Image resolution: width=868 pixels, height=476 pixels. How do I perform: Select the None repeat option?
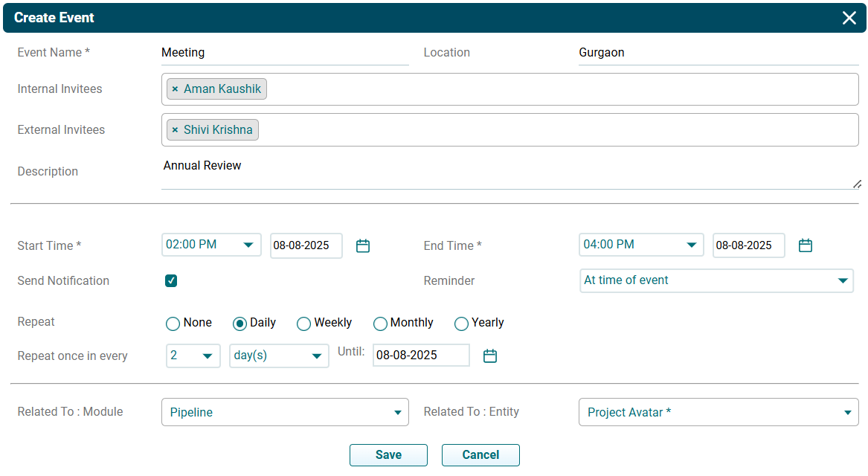pyautogui.click(x=173, y=324)
